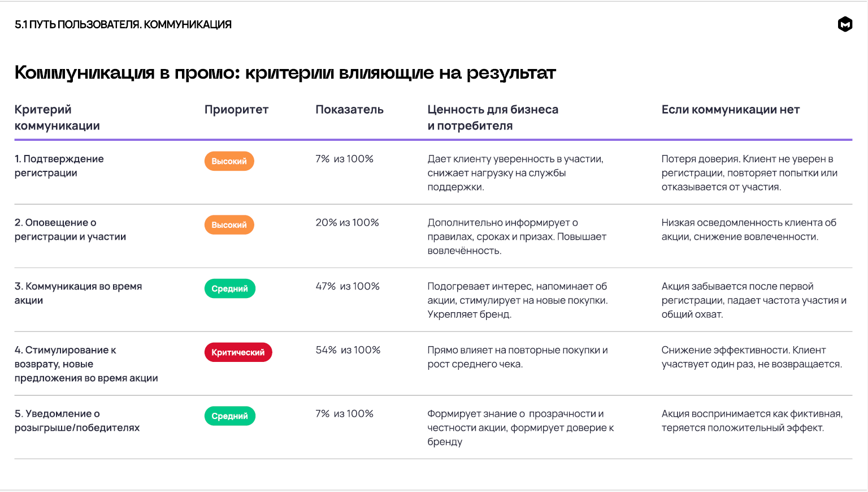Select the 'Показатель' column header

(349, 110)
